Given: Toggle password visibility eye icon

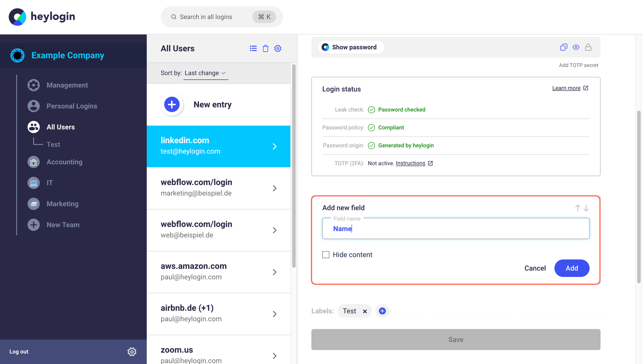Looking at the screenshot, I should click(x=576, y=47).
